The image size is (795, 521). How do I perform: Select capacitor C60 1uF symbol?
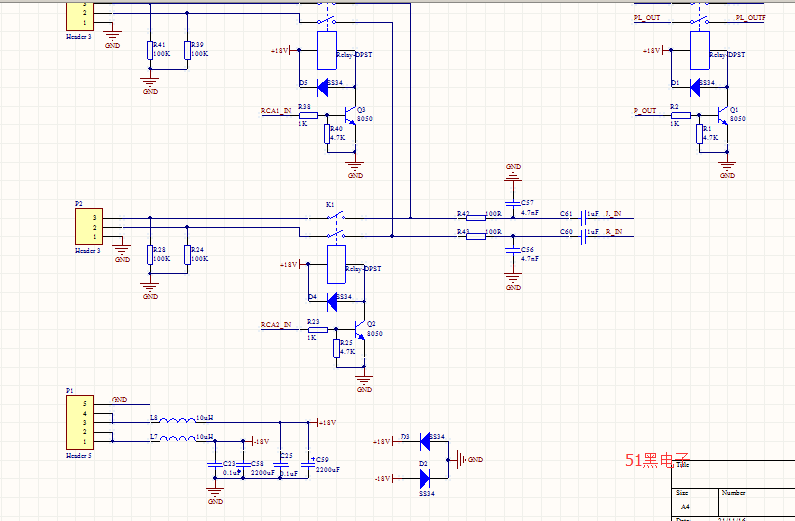tap(583, 236)
